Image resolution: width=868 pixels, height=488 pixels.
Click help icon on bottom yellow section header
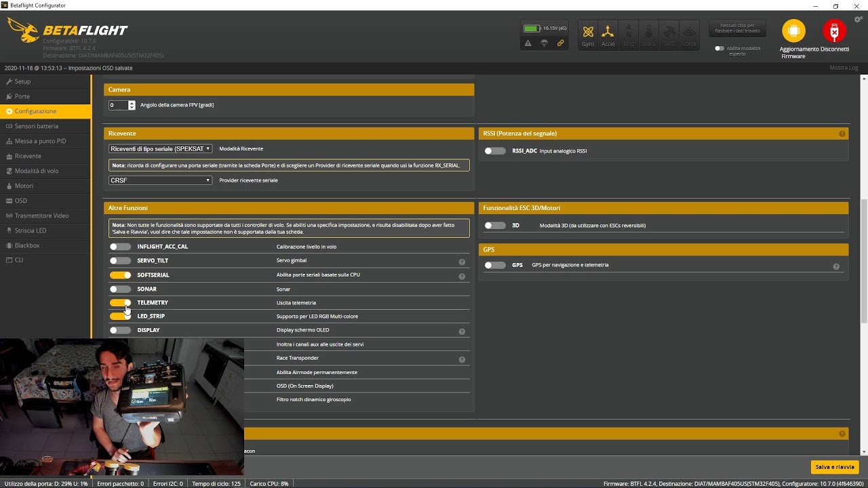842,434
